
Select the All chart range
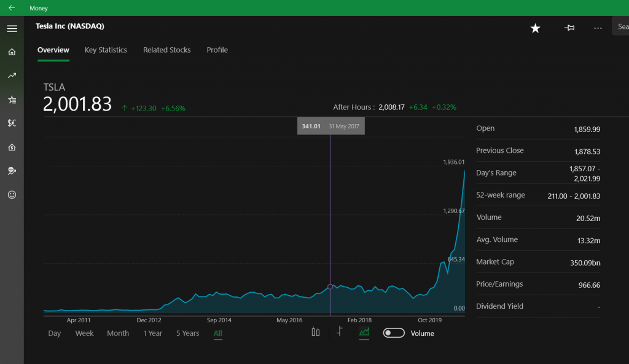click(x=218, y=333)
